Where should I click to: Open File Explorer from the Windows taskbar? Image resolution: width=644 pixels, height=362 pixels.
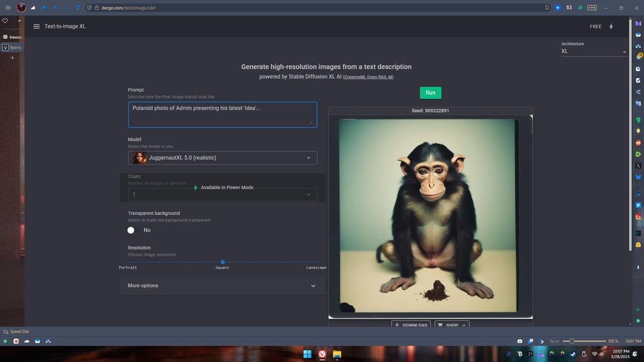pyautogui.click(x=336, y=354)
